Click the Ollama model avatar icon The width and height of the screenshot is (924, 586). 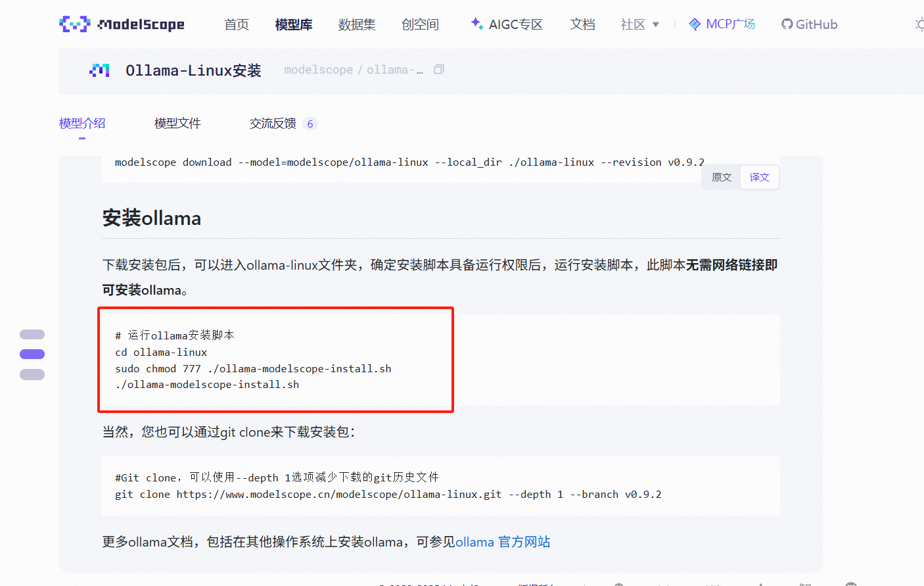pyautogui.click(x=99, y=70)
